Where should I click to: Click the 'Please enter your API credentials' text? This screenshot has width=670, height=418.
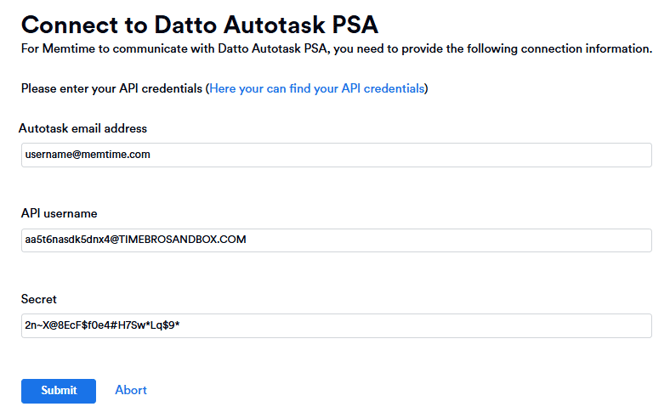112,88
